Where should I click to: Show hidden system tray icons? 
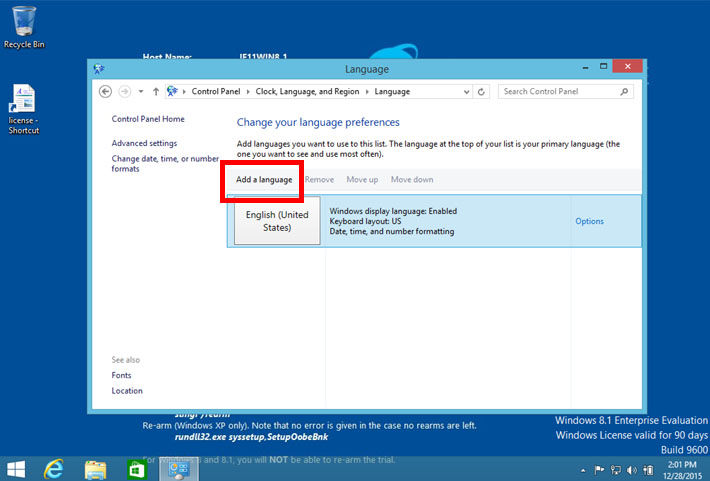point(583,468)
